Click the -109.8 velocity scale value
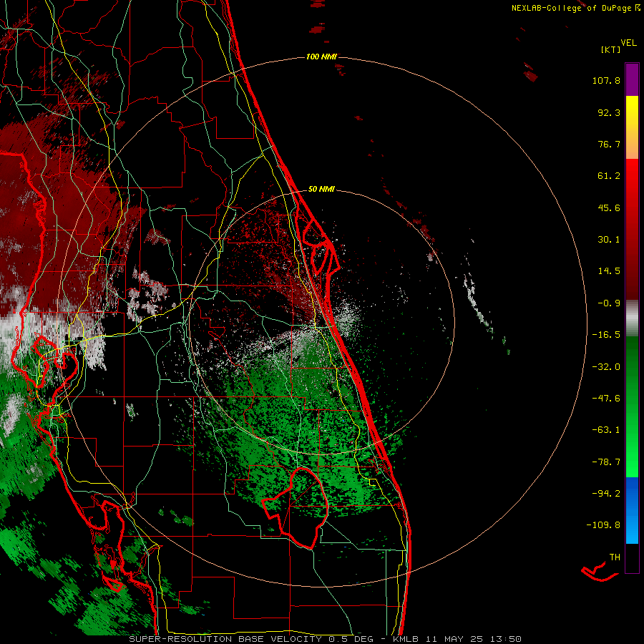The height and width of the screenshot is (644, 644). (x=603, y=525)
